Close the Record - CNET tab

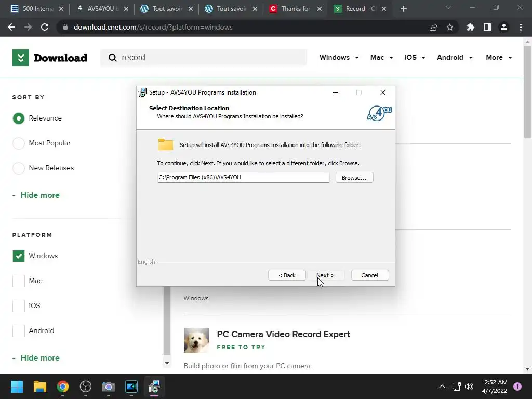point(384,9)
